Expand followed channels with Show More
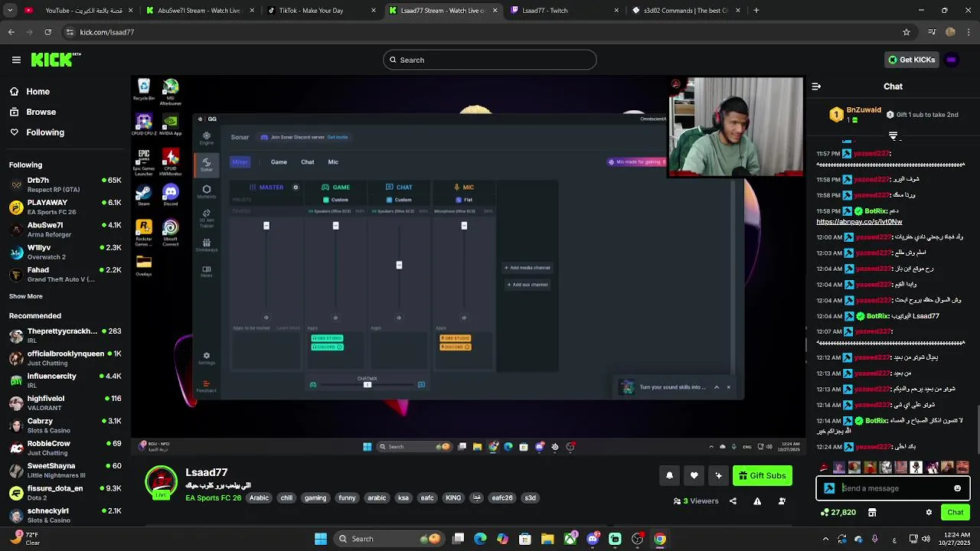 click(x=26, y=296)
